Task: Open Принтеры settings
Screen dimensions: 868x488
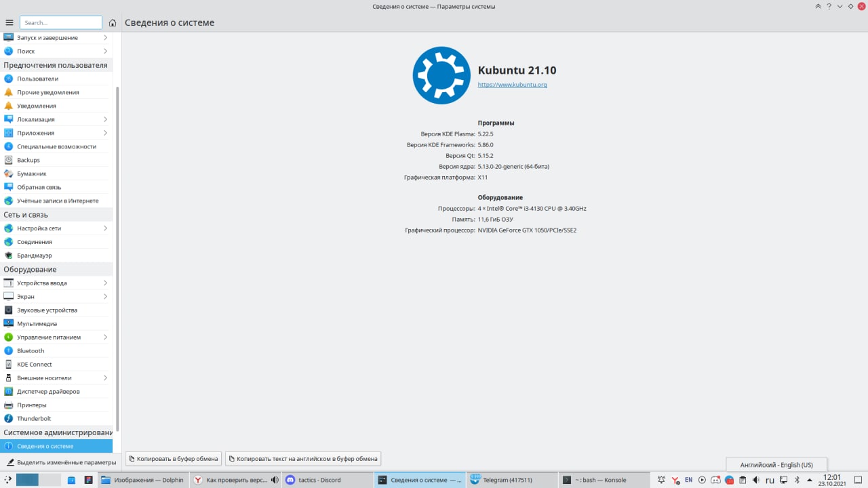Action: [x=56, y=405]
